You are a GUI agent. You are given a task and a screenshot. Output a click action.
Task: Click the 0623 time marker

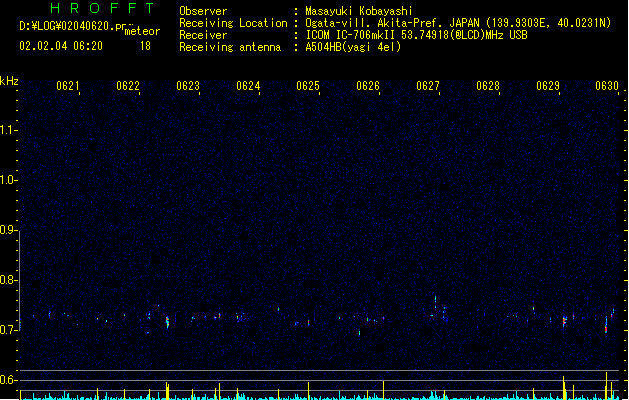coord(188,86)
